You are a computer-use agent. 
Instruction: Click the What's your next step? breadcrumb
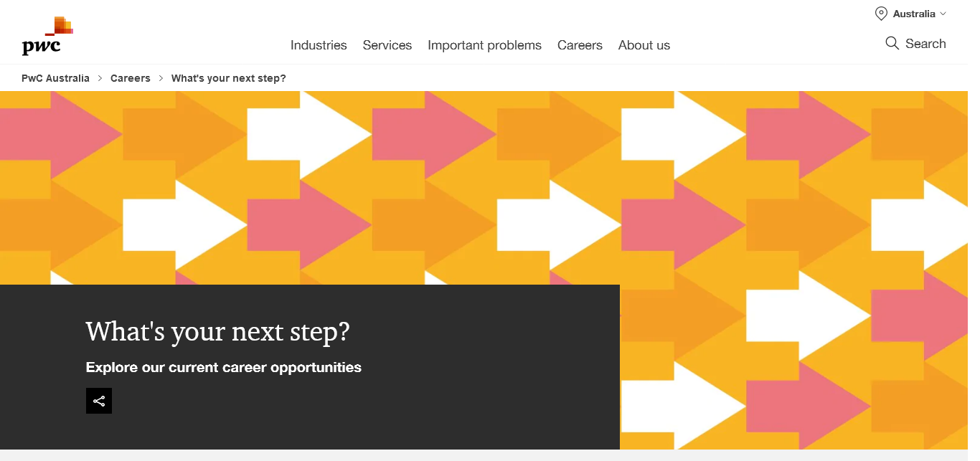tap(228, 78)
